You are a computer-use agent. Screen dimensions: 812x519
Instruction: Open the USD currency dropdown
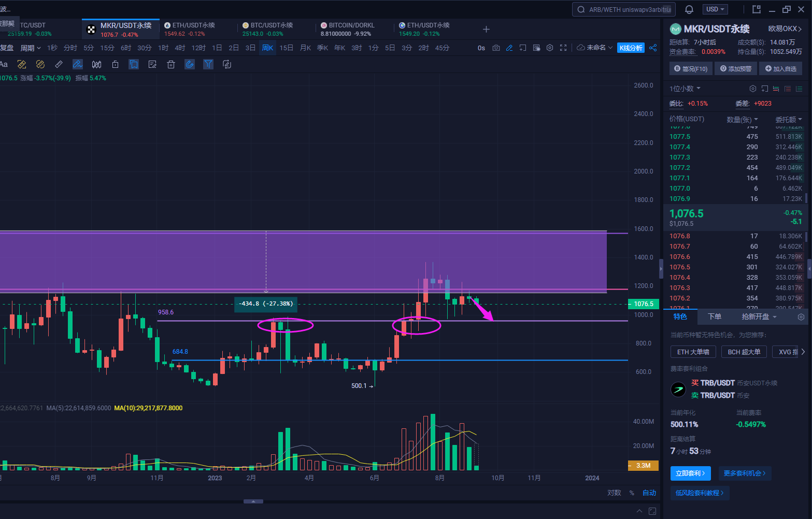(716, 9)
